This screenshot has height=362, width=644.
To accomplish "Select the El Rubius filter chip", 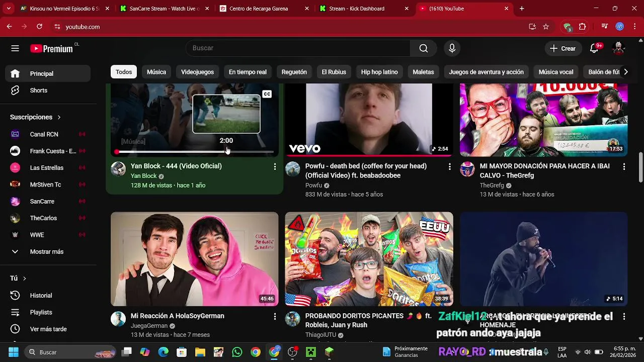I will 334,72.
